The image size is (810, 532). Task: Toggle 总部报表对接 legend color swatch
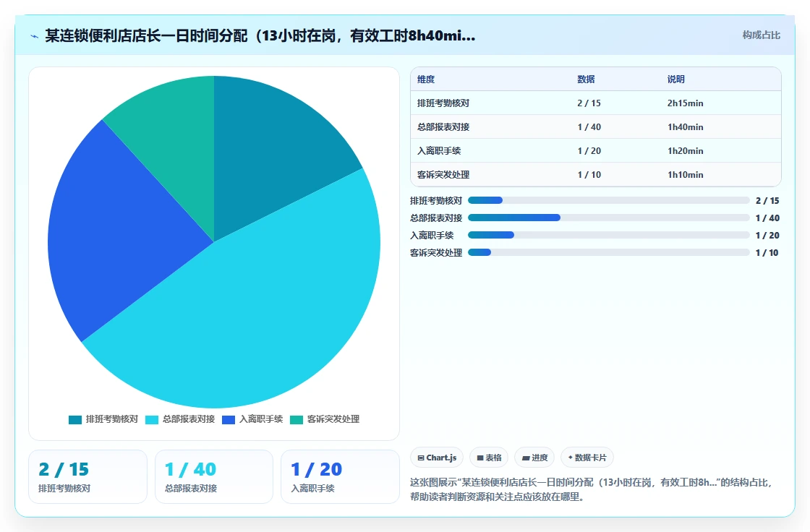[x=152, y=419]
